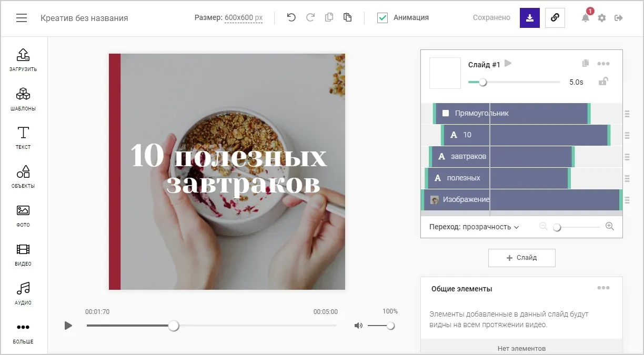The image size is (644, 355).
Task: Mute the video audio with speaker icon
Action: 358,325
